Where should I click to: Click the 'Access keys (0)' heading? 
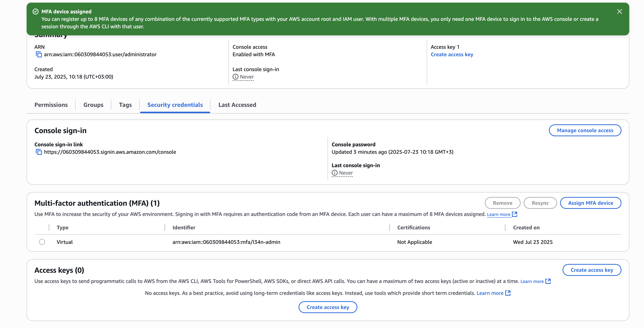point(59,270)
